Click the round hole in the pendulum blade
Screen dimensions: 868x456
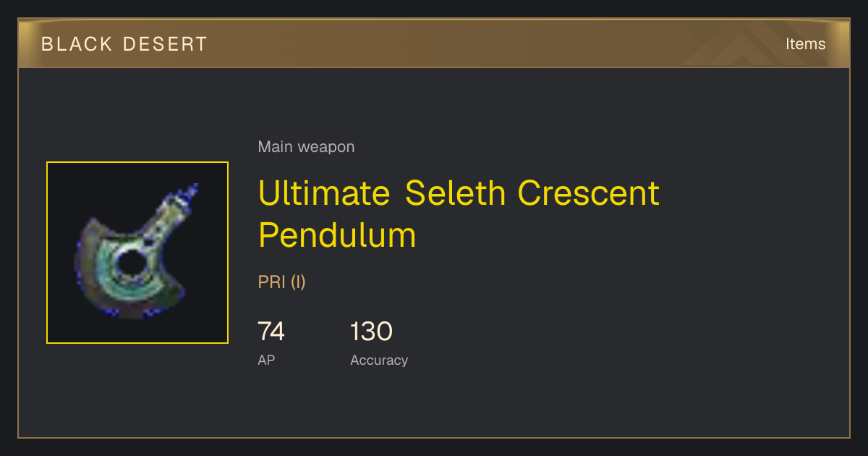[x=130, y=265]
